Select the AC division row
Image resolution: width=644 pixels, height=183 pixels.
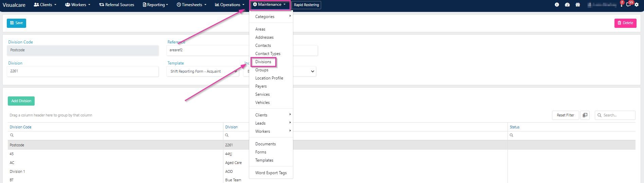point(321,163)
